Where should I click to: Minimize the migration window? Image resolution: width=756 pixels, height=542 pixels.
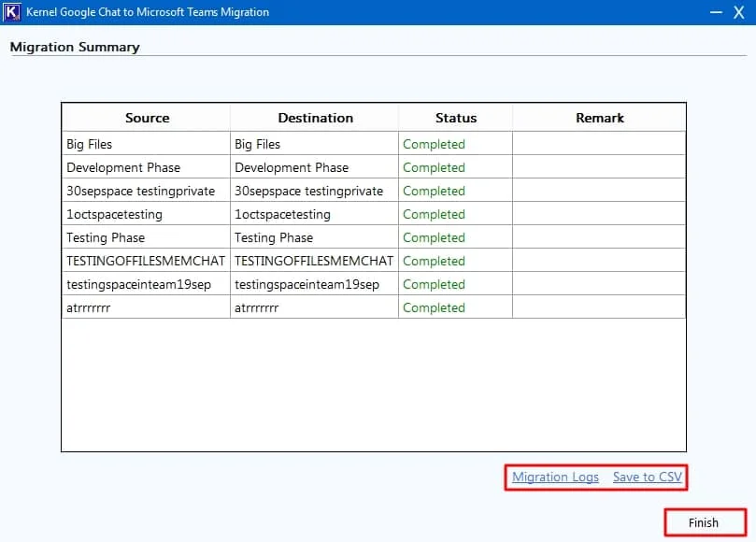[x=716, y=12]
